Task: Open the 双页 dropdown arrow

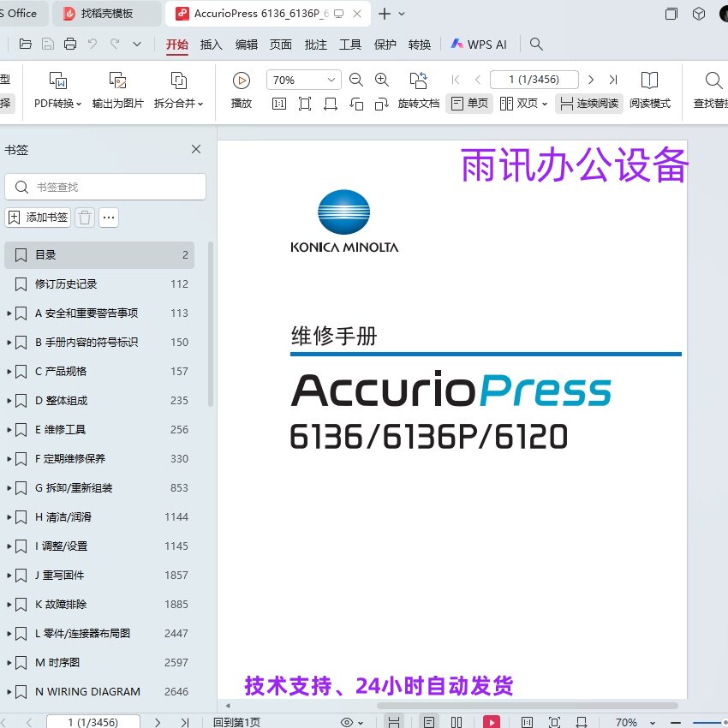Action: coord(545,104)
